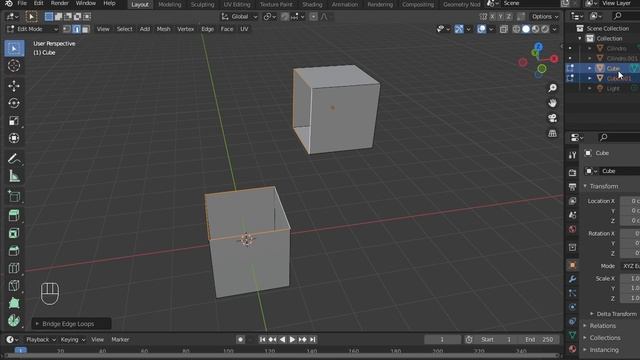
Task: Select the Scale tool
Action: pos(14,121)
